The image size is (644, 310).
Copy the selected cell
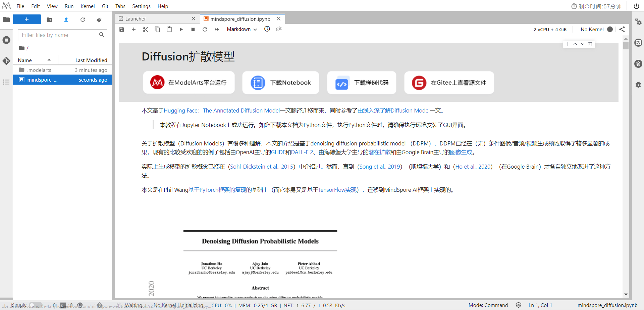[157, 29]
